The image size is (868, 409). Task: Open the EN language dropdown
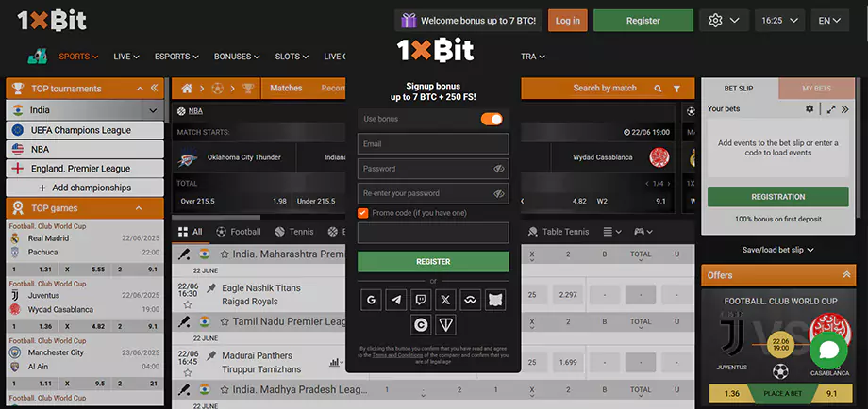[830, 21]
